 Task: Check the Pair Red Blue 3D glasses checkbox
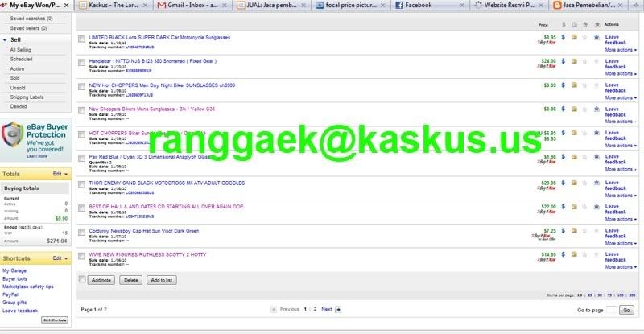click(x=82, y=159)
